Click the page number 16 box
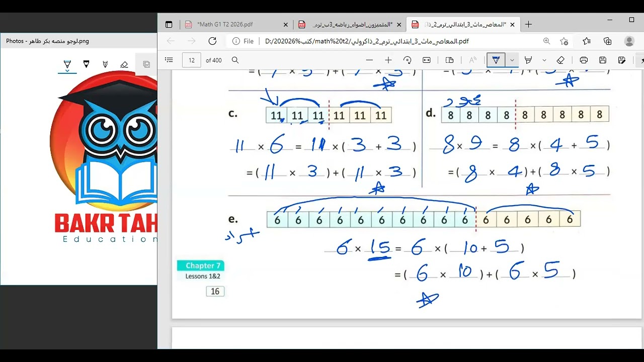 (x=215, y=292)
